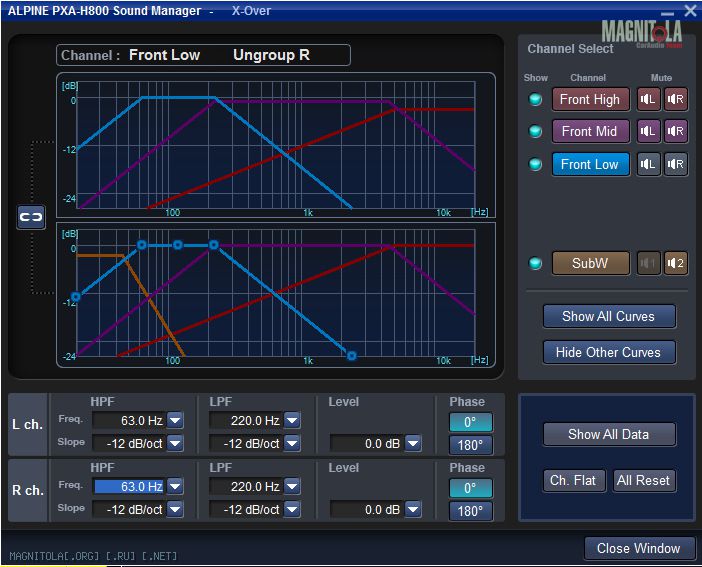Image resolution: width=702 pixels, height=567 pixels.
Task: Open the R ch. Level dropdown
Action: tap(413, 509)
